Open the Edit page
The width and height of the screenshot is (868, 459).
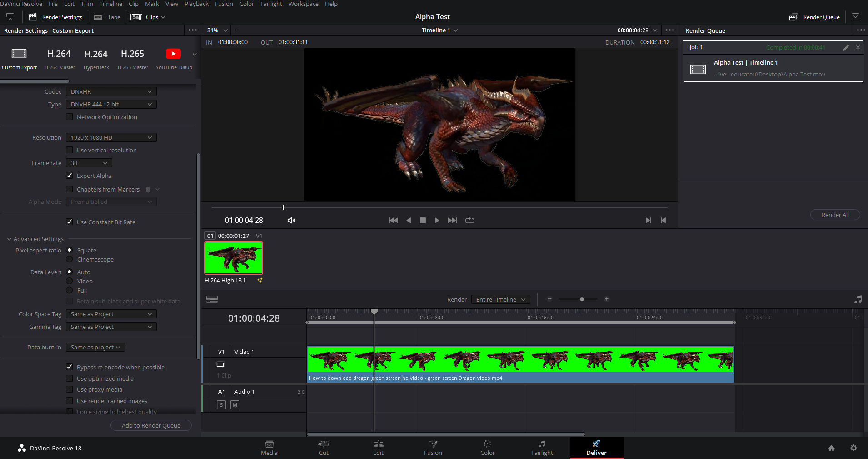378,448
